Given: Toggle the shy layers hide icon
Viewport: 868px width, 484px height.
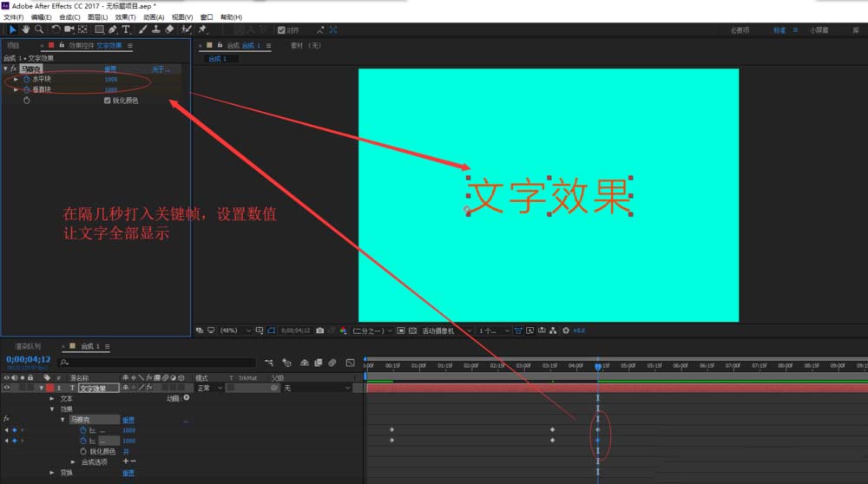Looking at the screenshot, I should click(305, 363).
